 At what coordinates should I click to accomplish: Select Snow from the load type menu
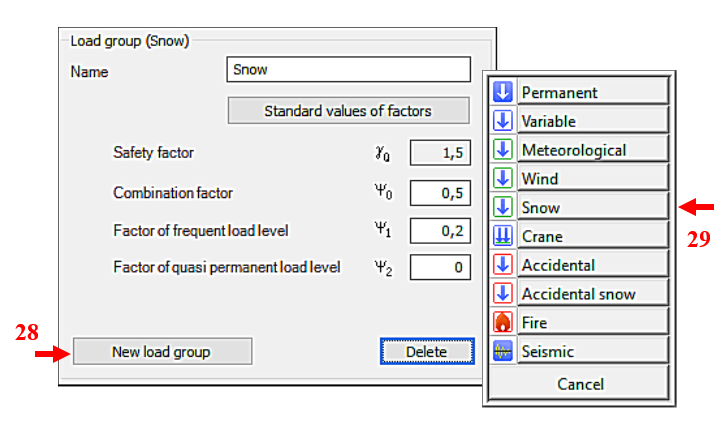(593, 207)
